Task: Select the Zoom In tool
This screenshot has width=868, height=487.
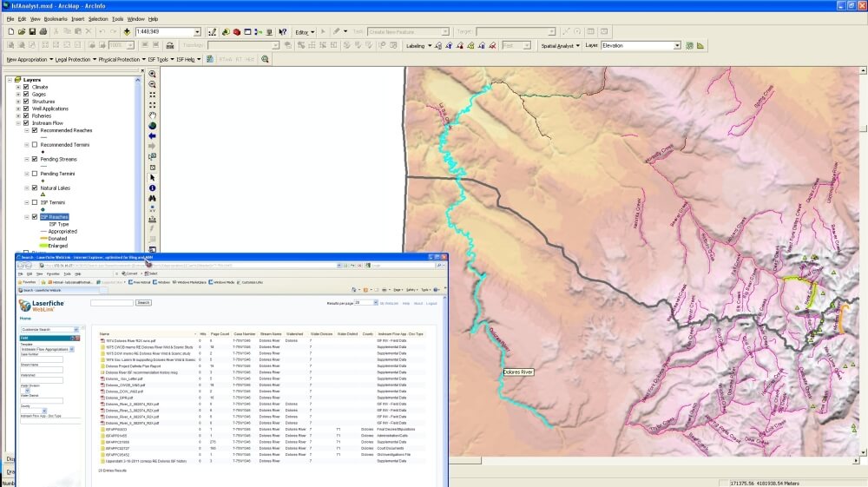Action: [x=152, y=74]
